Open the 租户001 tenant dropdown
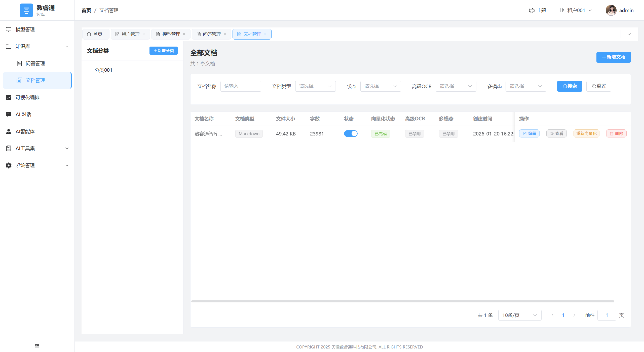 tap(576, 10)
